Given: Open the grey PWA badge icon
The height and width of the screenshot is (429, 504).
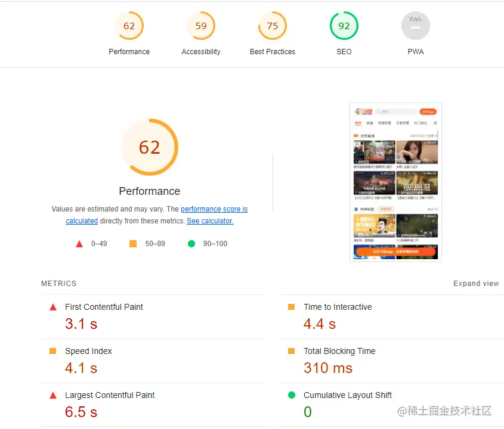Looking at the screenshot, I should (416, 26).
